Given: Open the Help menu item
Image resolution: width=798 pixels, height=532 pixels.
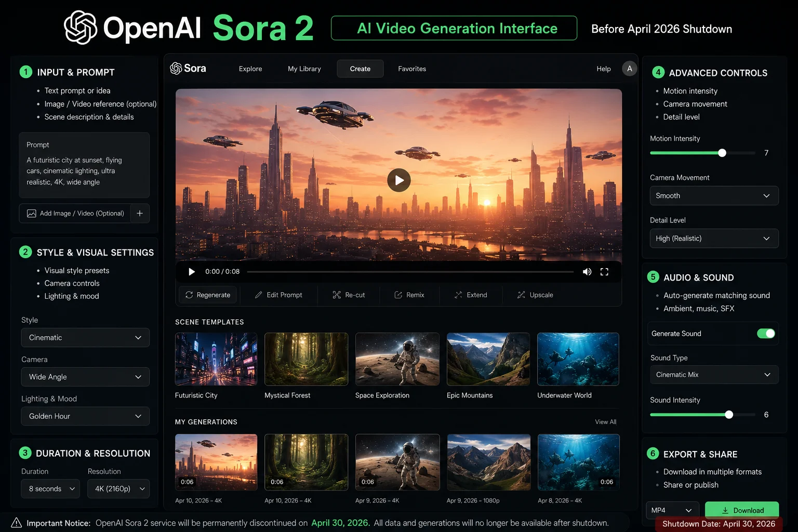Looking at the screenshot, I should (604, 69).
